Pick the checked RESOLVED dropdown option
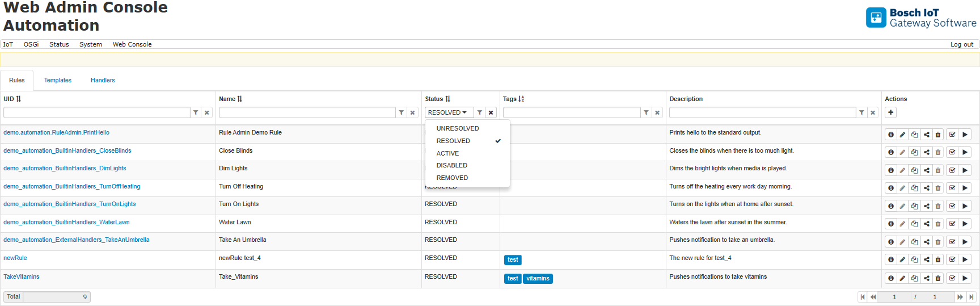980x306 pixels. pos(467,141)
